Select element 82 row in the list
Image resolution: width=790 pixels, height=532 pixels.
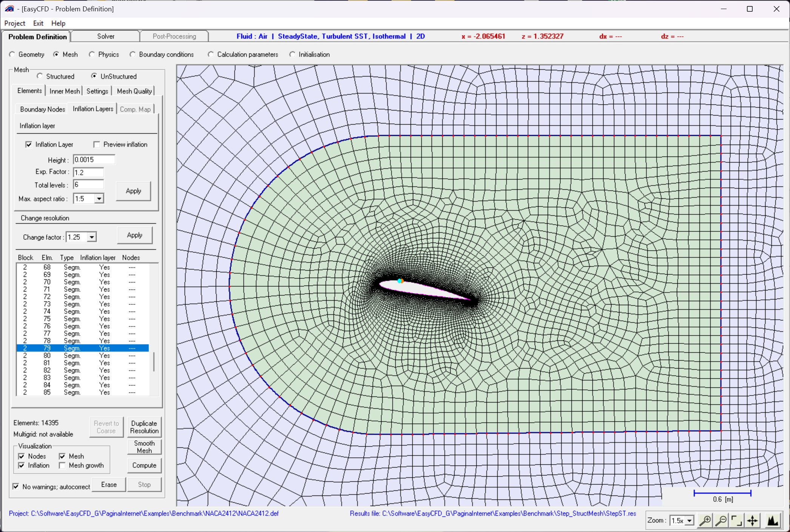pyautogui.click(x=82, y=371)
